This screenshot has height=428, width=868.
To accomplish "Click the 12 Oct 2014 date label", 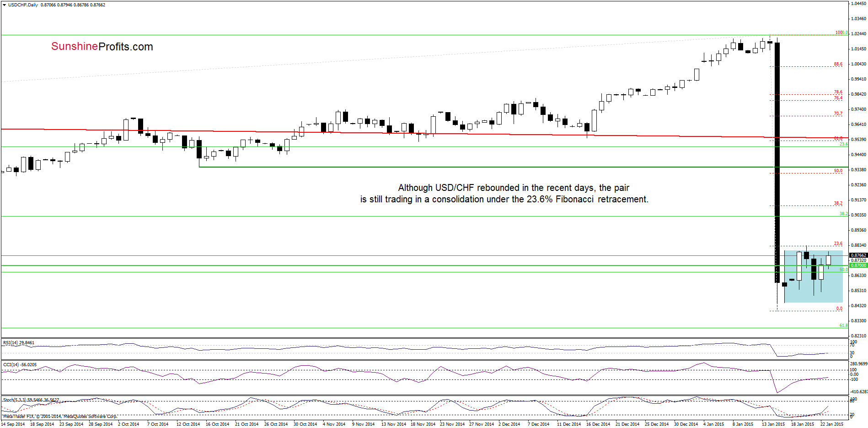I will 188,424.
